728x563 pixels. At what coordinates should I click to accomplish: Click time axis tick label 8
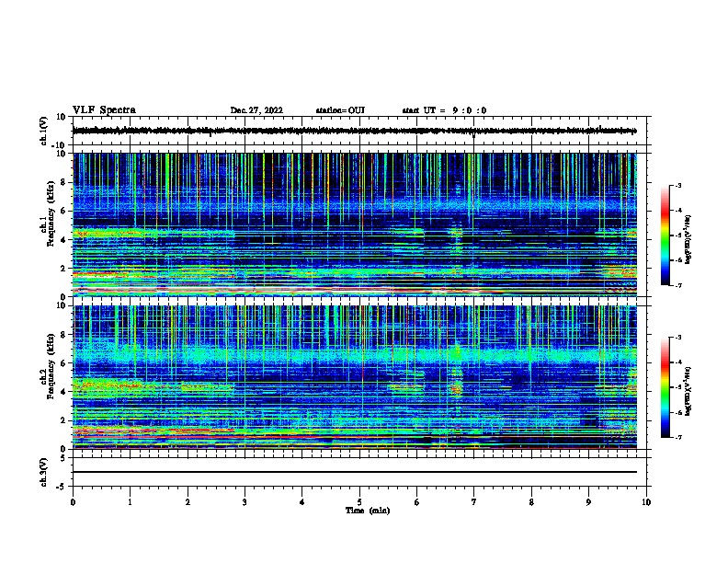click(531, 502)
